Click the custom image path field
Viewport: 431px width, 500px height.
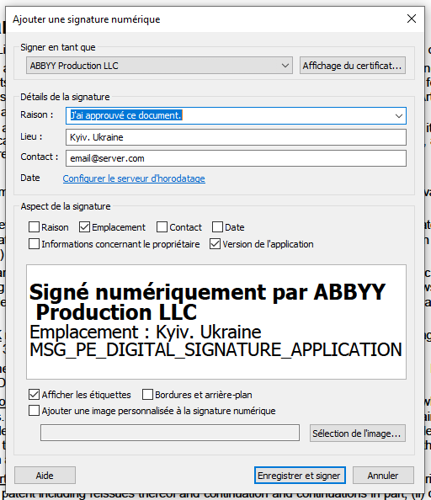pos(170,433)
